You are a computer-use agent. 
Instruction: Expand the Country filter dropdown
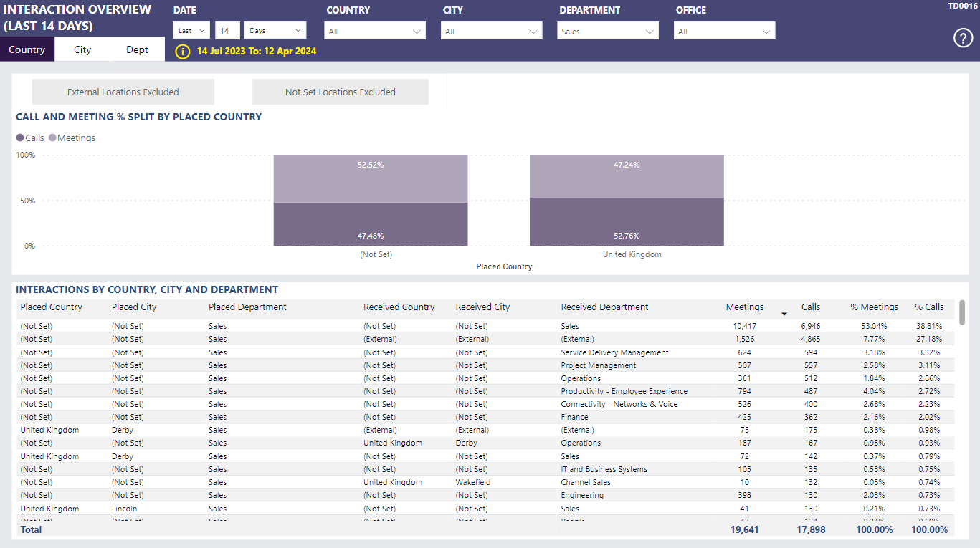(x=375, y=31)
